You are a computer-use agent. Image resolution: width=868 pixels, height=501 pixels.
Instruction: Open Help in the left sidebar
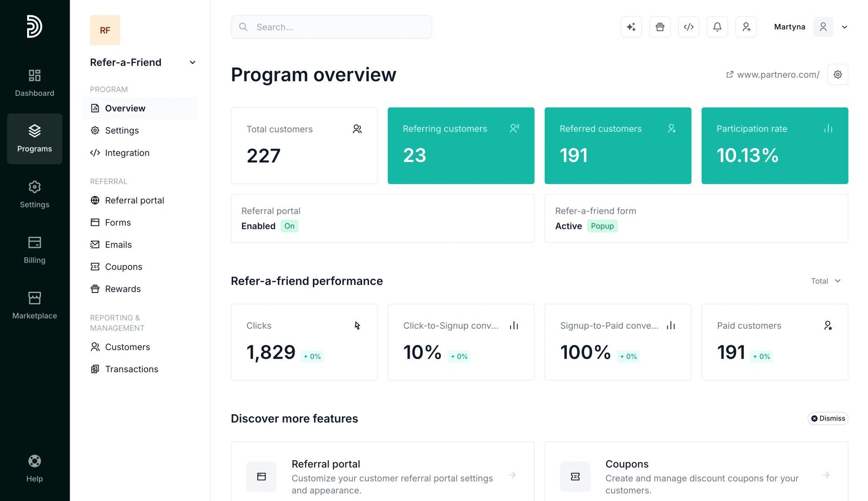coord(35,469)
